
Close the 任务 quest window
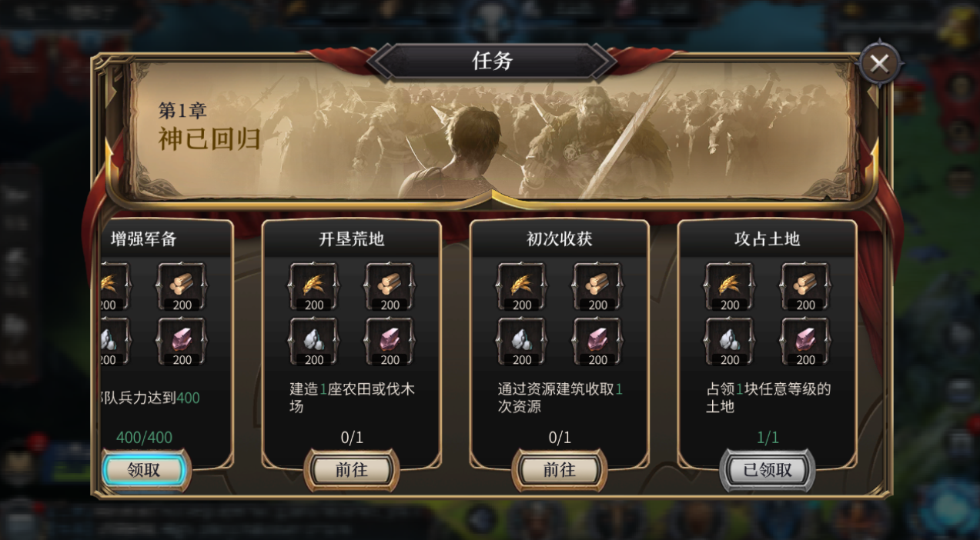879,64
